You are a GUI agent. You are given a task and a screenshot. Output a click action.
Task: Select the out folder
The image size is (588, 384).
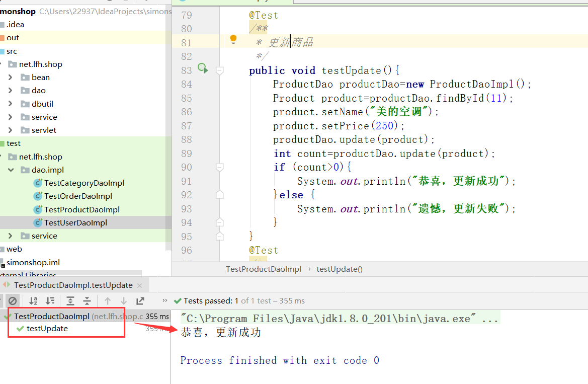pyautogui.click(x=13, y=38)
